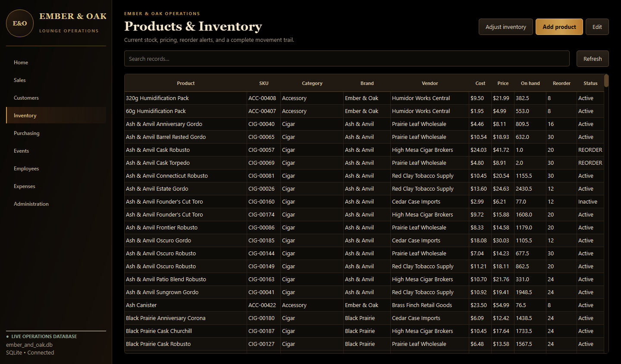The image size is (621, 364).
Task: Select Ash & Anvil Frontier Robusto
Action: (364, 228)
